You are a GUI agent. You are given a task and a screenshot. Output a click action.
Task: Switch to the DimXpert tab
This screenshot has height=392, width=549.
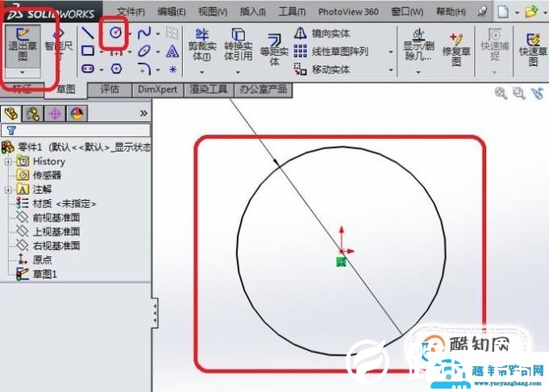[157, 90]
